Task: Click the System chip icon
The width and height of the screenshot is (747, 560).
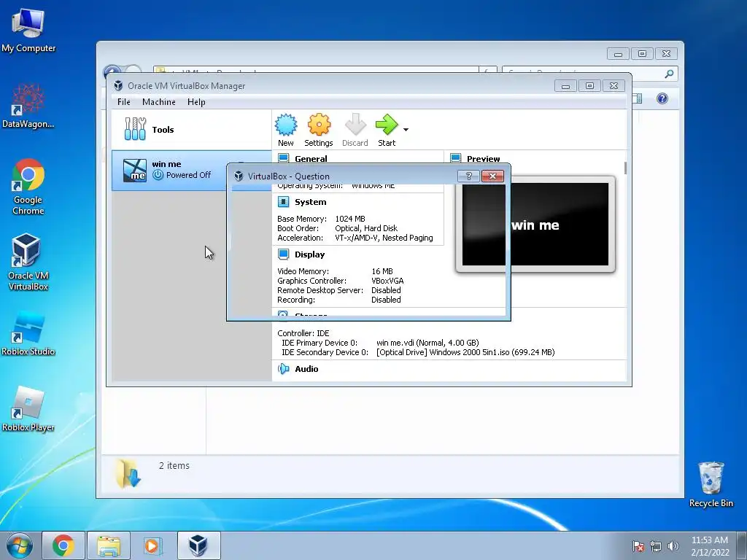Action: [284, 202]
